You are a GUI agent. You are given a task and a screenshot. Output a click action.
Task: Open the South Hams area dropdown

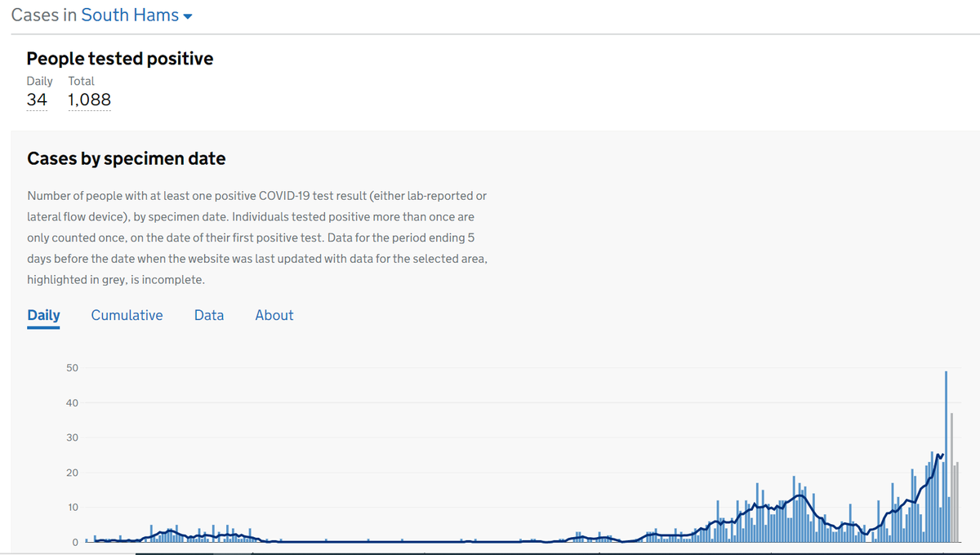coord(136,16)
